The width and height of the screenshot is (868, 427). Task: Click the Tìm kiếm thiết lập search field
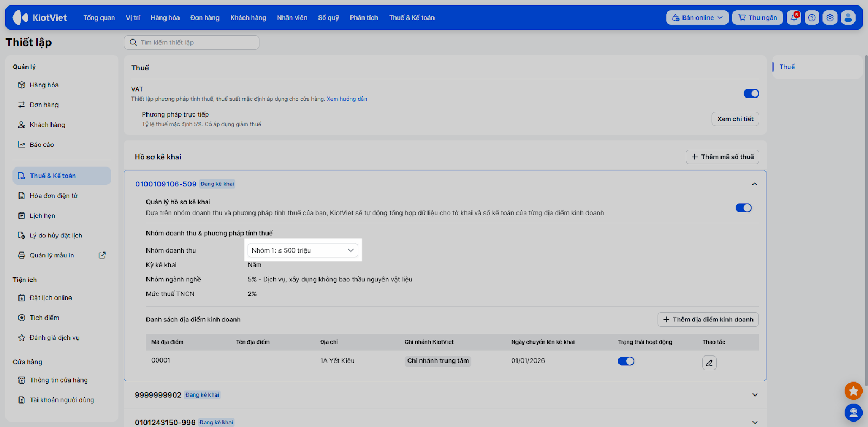click(x=192, y=42)
